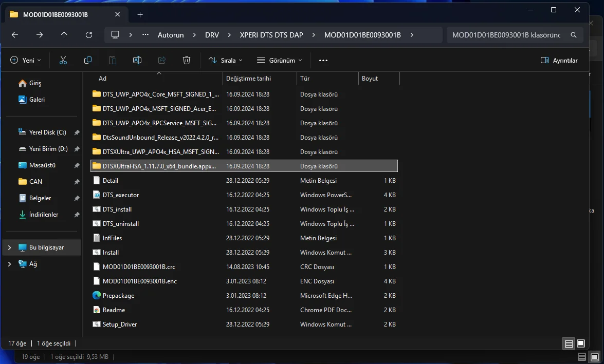The width and height of the screenshot is (604, 364).
Task: Select the DTS_install batch file
Action: pyautogui.click(x=117, y=209)
